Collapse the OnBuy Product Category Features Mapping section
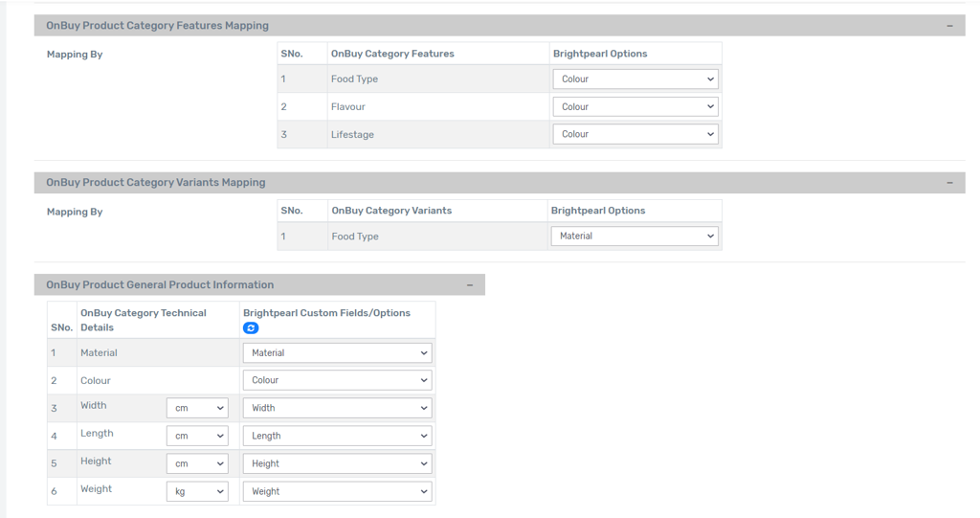The width and height of the screenshot is (980, 518). pyautogui.click(x=949, y=26)
